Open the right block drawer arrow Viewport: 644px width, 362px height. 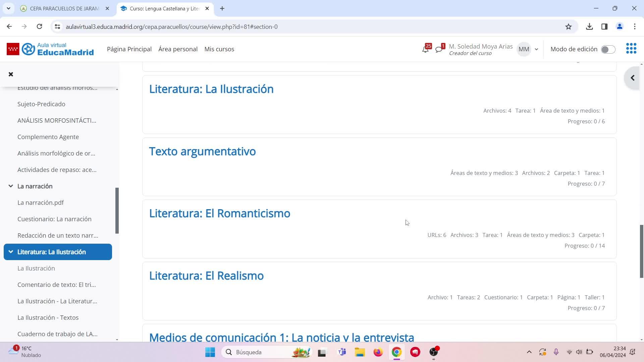coord(632,78)
